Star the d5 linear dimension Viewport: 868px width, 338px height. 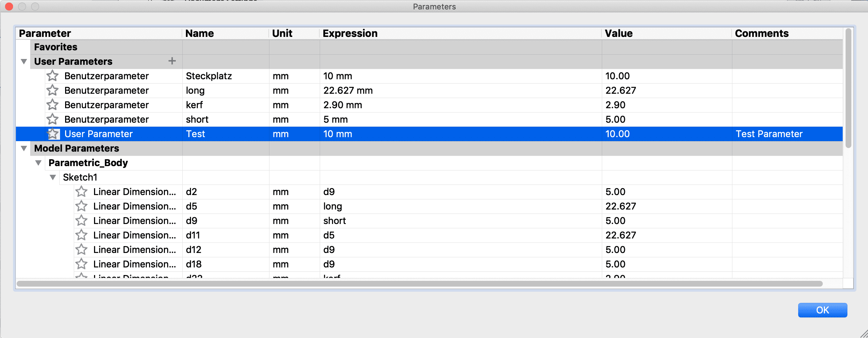point(81,206)
